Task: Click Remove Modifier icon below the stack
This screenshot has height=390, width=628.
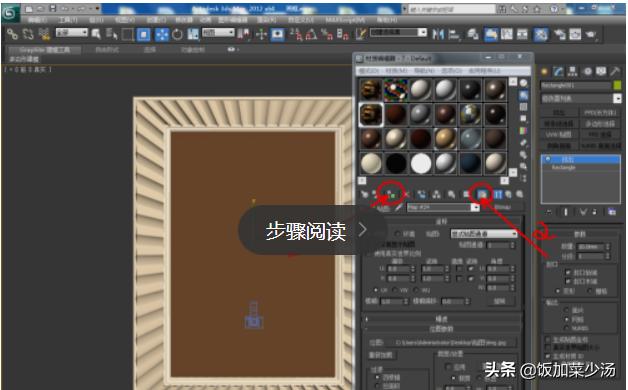Action: 595,212
